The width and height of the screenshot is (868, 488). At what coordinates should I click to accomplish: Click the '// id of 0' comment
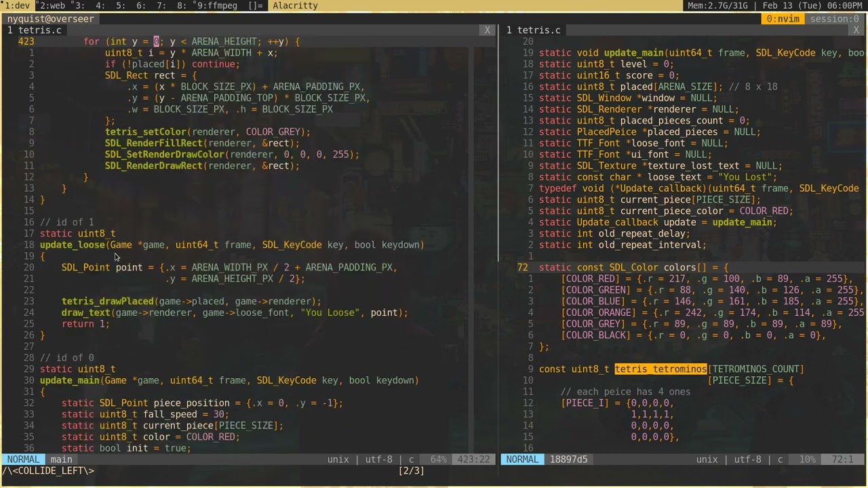67,358
